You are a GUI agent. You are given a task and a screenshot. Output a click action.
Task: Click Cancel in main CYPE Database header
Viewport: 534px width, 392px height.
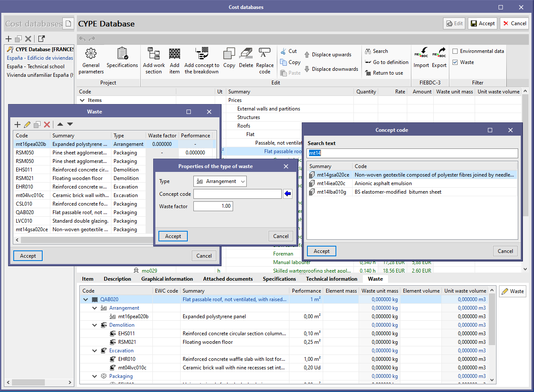514,24
